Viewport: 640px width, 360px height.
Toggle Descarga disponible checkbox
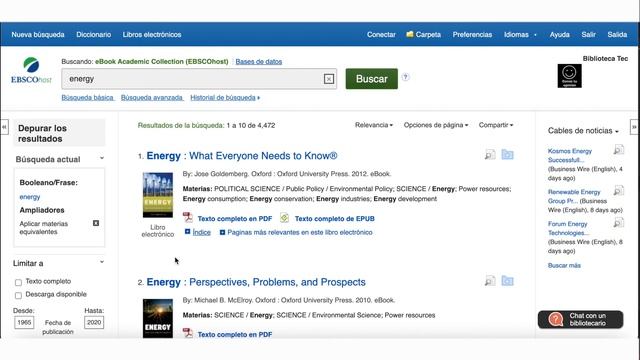pyautogui.click(x=18, y=296)
